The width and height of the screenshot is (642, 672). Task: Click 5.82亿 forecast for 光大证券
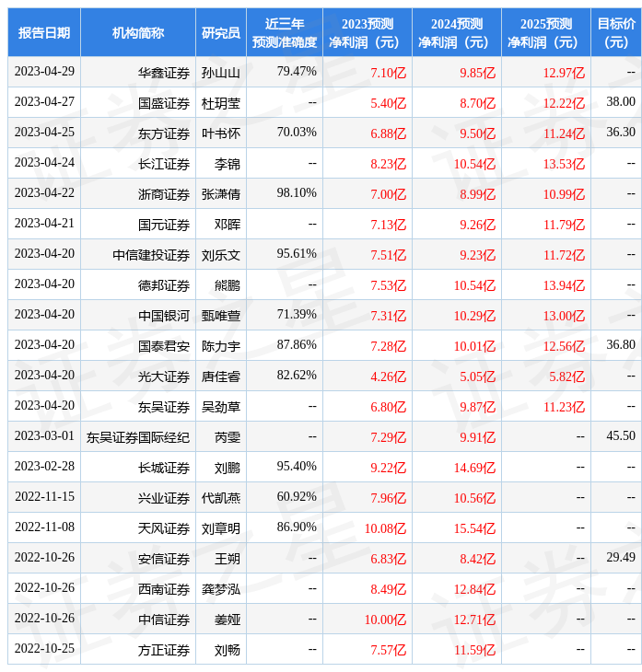(566, 377)
